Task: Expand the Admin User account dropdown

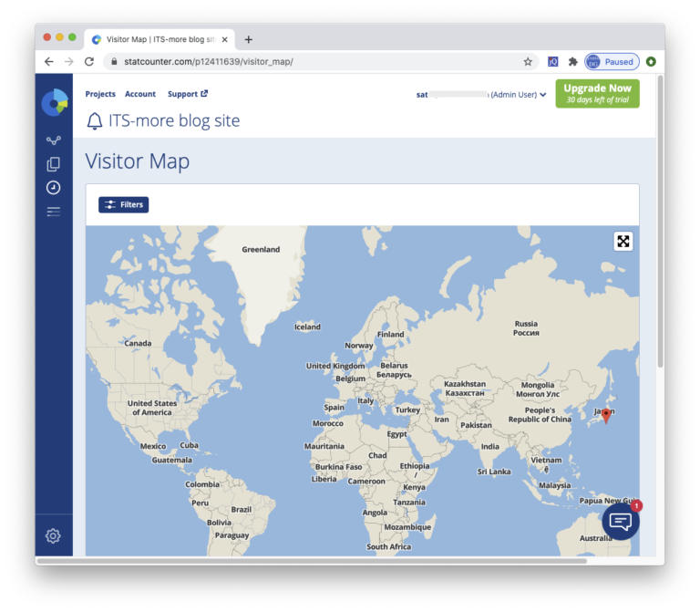Action: pos(542,95)
